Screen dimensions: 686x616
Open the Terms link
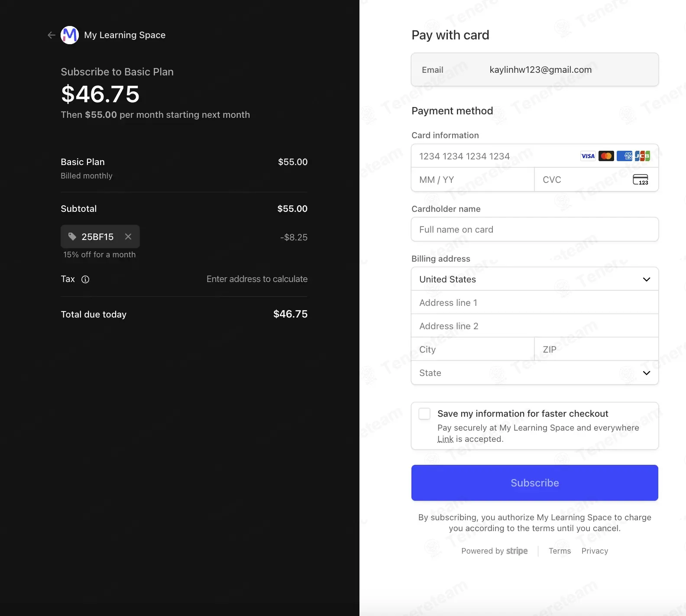pos(560,551)
